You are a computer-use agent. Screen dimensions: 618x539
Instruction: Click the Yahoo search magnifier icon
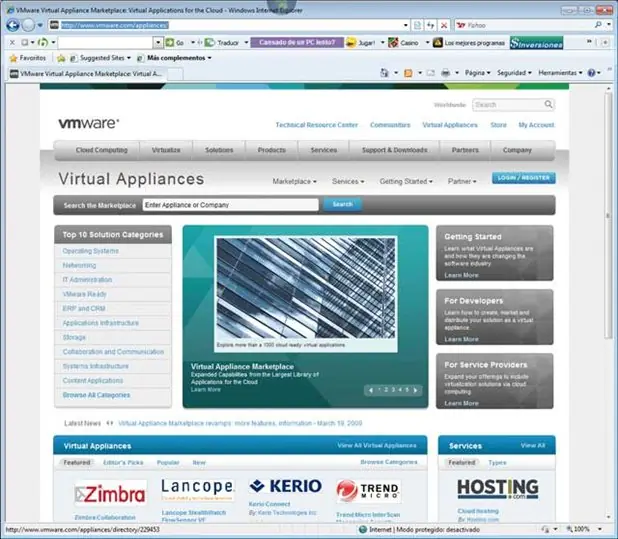[x=598, y=25]
